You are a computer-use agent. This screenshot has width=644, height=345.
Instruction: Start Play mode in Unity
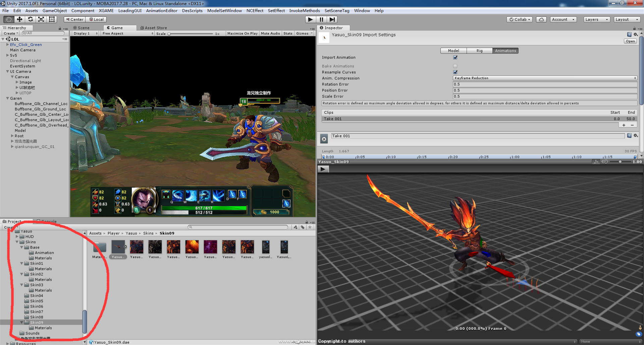311,19
